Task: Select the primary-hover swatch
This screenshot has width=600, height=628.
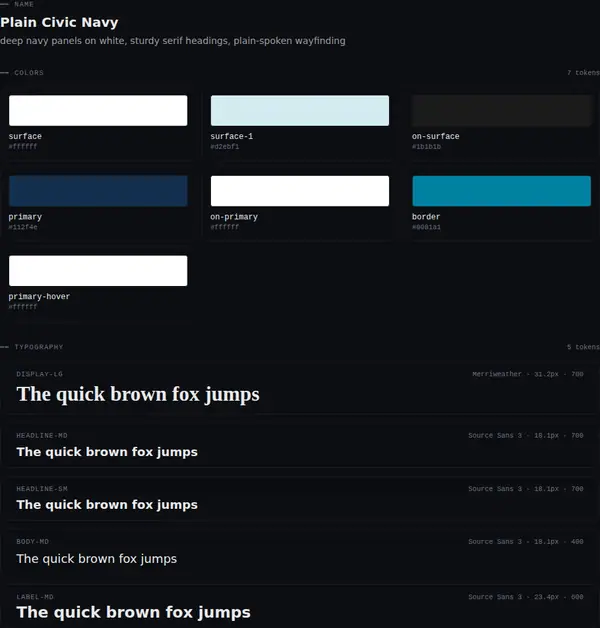Action: pyautogui.click(x=98, y=271)
